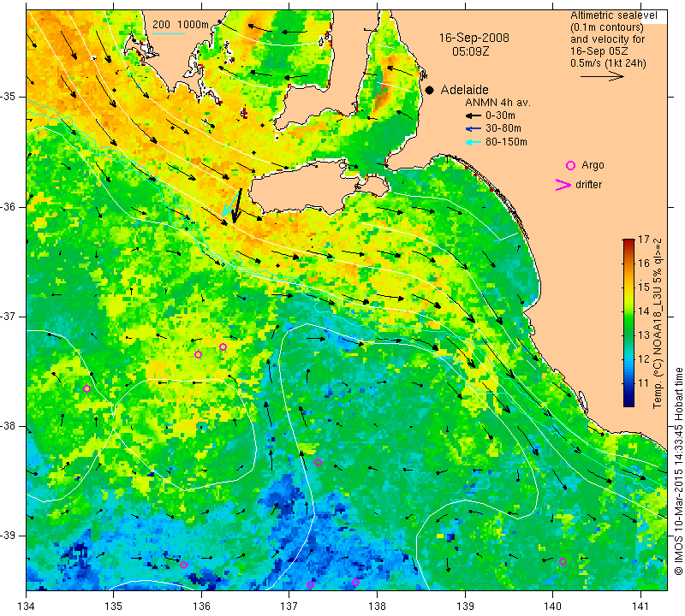685x616 pixels.
Task: Click the blue 30-80m legend arrow
Action: coord(474,129)
